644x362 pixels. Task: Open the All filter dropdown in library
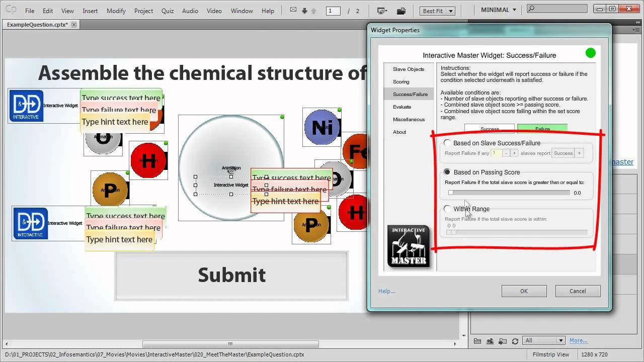coord(544,340)
